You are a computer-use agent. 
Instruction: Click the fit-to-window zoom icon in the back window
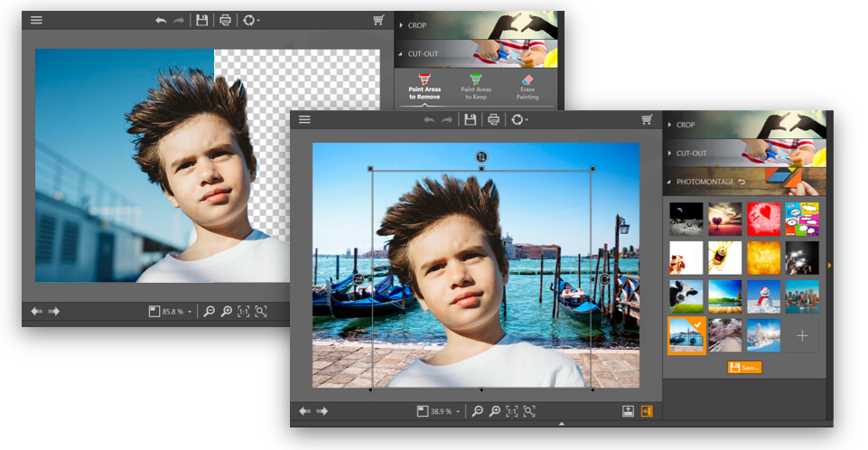point(261,312)
